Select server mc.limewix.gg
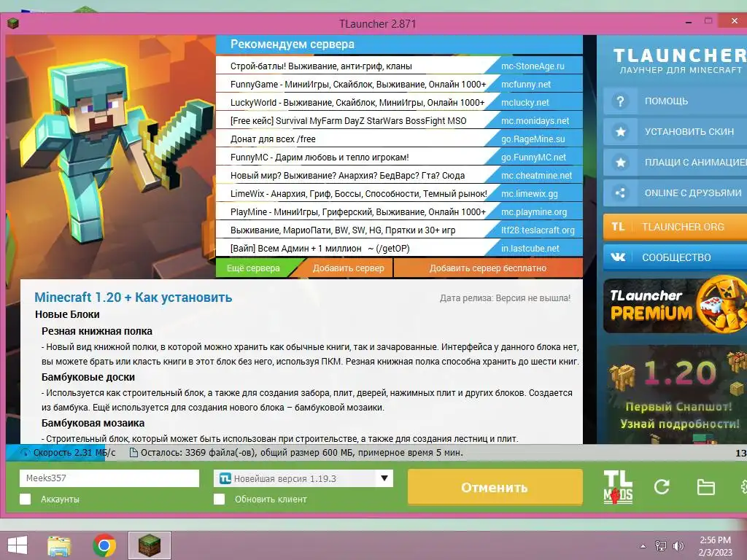Viewport: 747px width, 560px height. click(530, 194)
